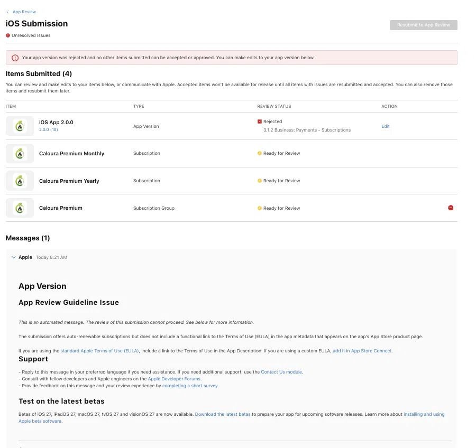Open Caloura Premium Monthly icon thumbnail
476x448 pixels.
pyautogui.click(x=20, y=154)
